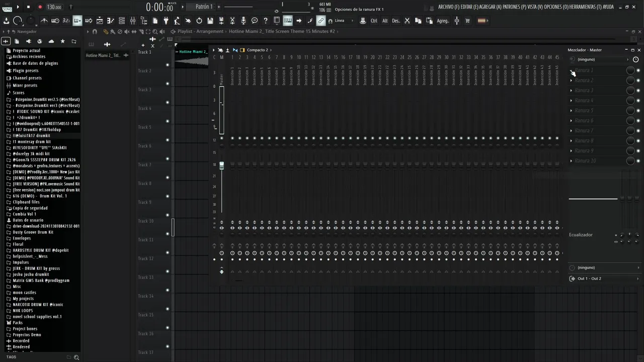Open the EDITAR (E) menu
The image size is (644, 362).
(x=469, y=7)
